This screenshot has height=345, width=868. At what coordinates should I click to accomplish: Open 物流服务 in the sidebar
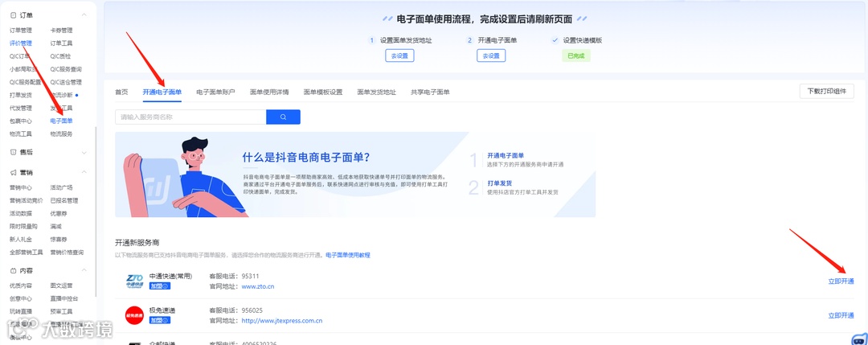click(61, 133)
